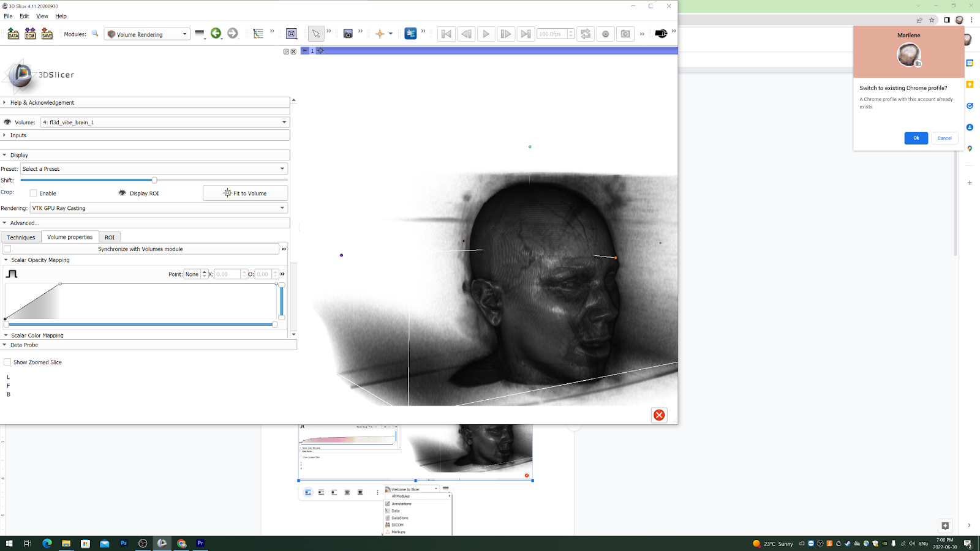Click the sequence loop playback icon
Screen dimensions: 980x551
586,34
